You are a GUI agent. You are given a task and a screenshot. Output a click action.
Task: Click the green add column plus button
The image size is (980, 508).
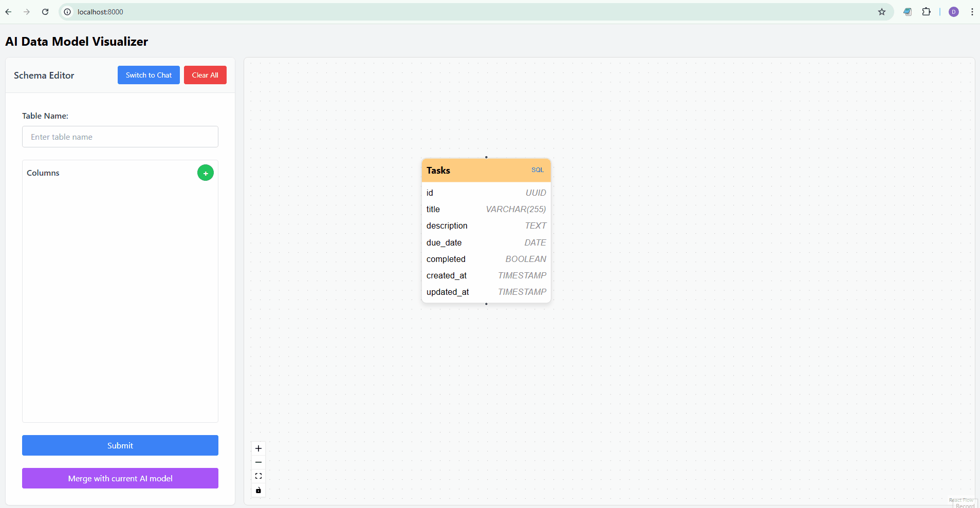pyautogui.click(x=206, y=173)
